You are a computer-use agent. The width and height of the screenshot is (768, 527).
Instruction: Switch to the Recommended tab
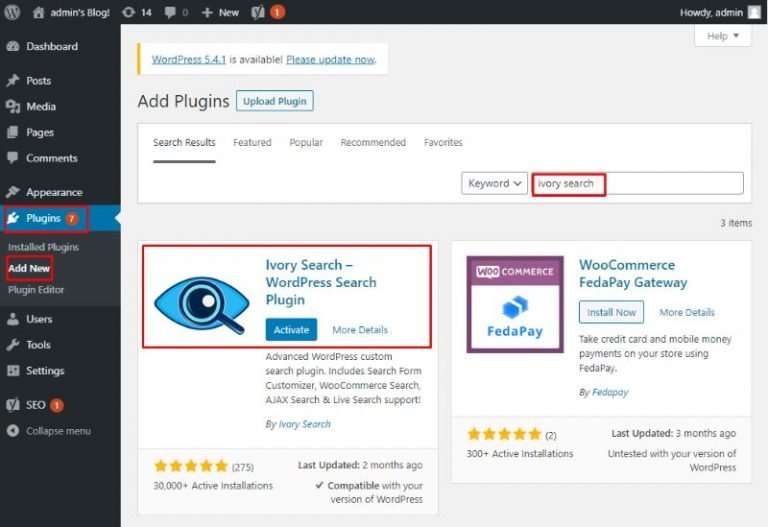(x=373, y=143)
